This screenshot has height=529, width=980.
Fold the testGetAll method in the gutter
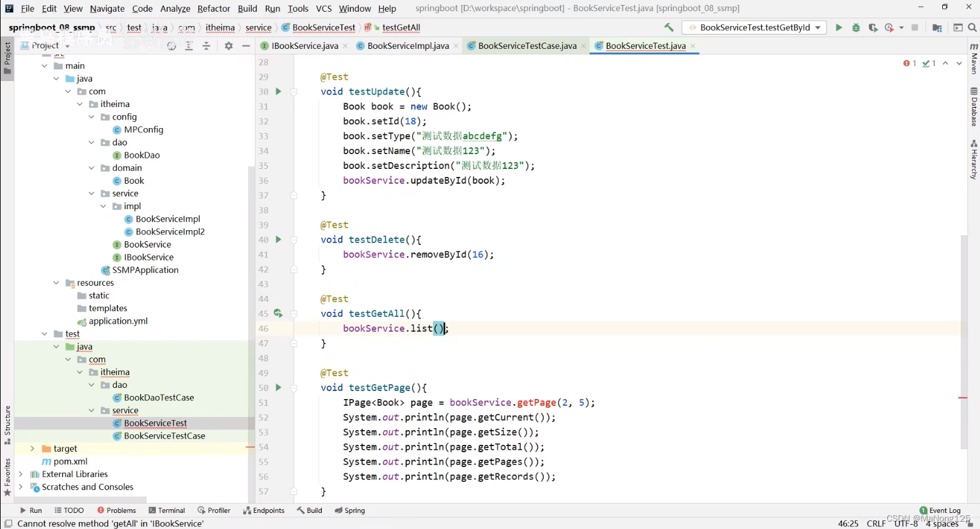click(294, 314)
